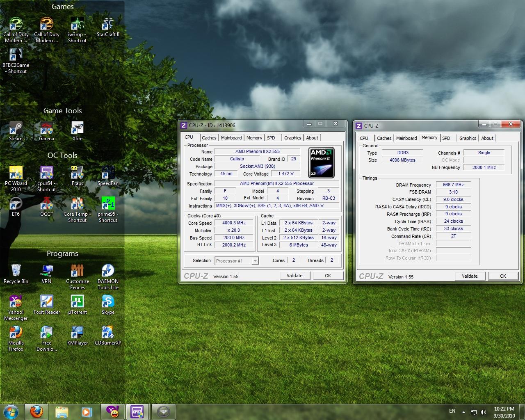The height and width of the screenshot is (420, 525).
Task: Launch CDBurnerXP desktop icon
Action: tap(108, 336)
